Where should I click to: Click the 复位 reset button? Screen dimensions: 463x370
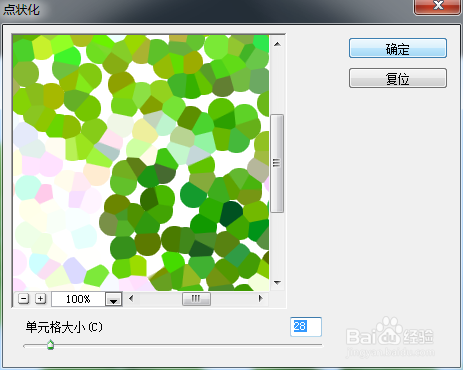398,78
